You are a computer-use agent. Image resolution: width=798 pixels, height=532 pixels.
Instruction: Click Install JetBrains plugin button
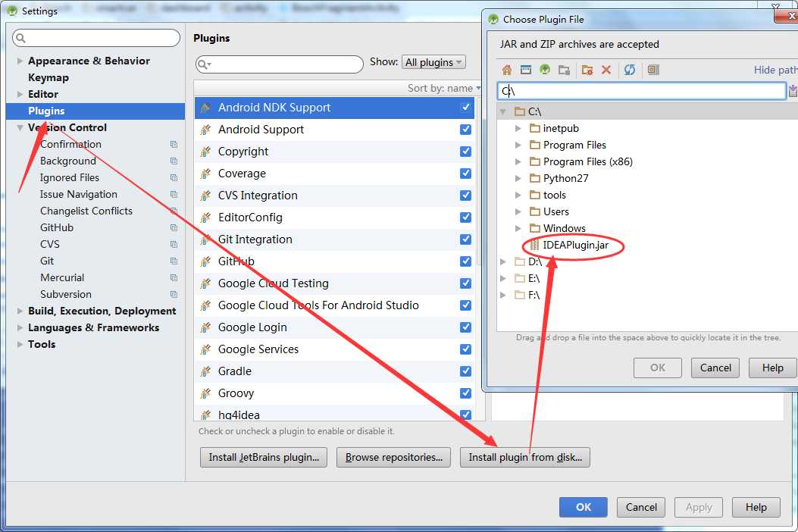coord(264,457)
